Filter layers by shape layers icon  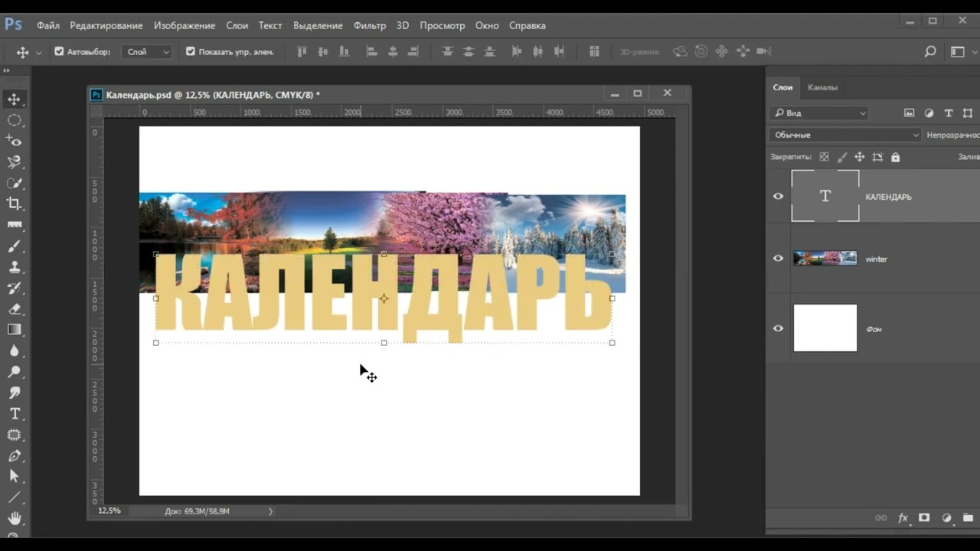[x=969, y=112]
